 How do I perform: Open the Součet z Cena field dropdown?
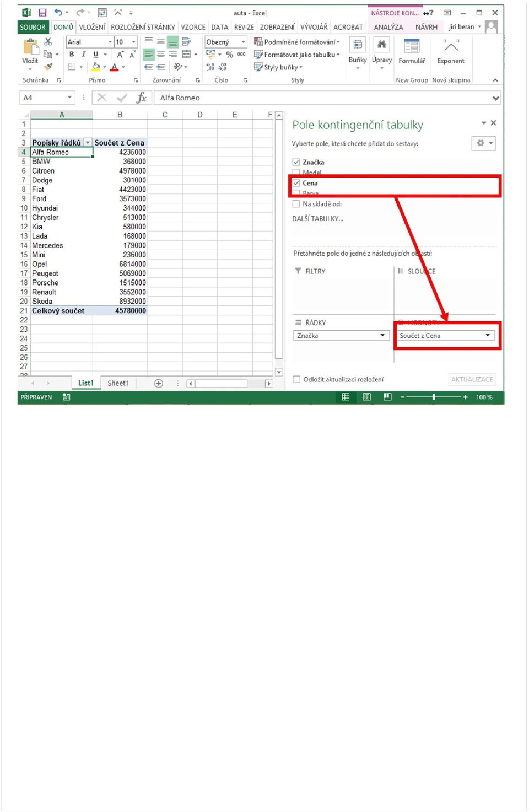[x=488, y=336]
